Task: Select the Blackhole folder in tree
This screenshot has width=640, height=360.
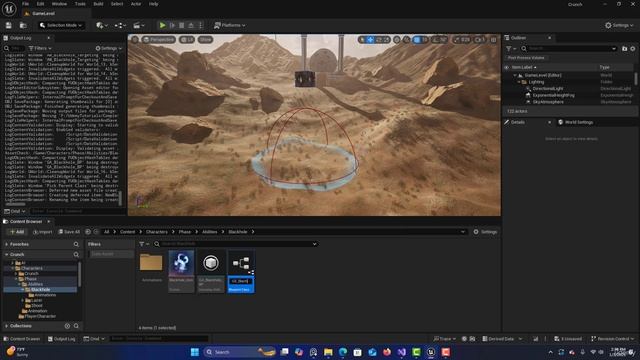Action: tap(40, 289)
